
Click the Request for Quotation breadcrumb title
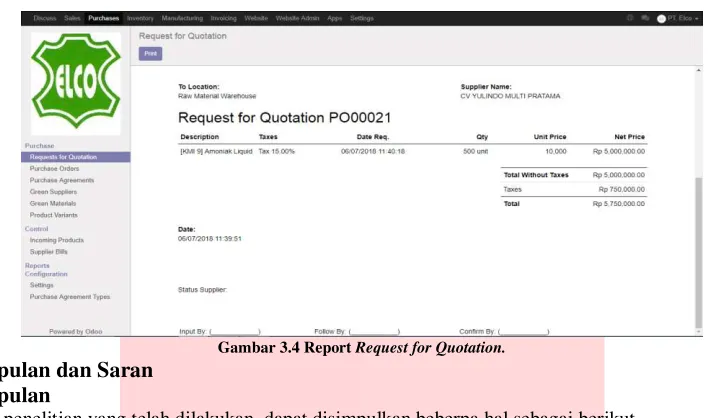click(x=182, y=36)
